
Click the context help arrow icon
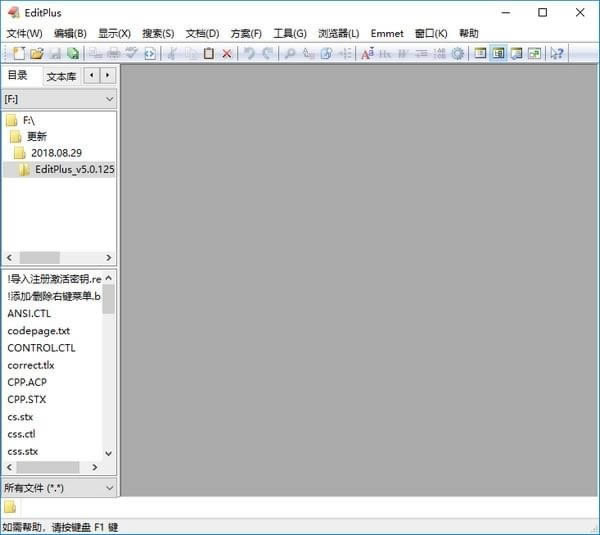[556, 53]
